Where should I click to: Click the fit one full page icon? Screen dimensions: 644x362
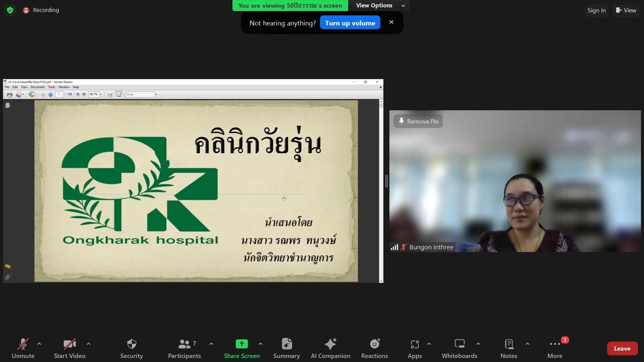click(119, 95)
